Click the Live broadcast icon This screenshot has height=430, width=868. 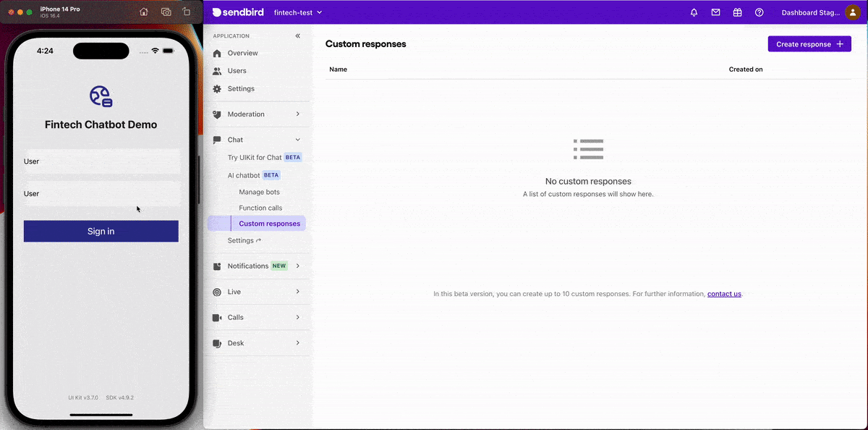point(217,292)
